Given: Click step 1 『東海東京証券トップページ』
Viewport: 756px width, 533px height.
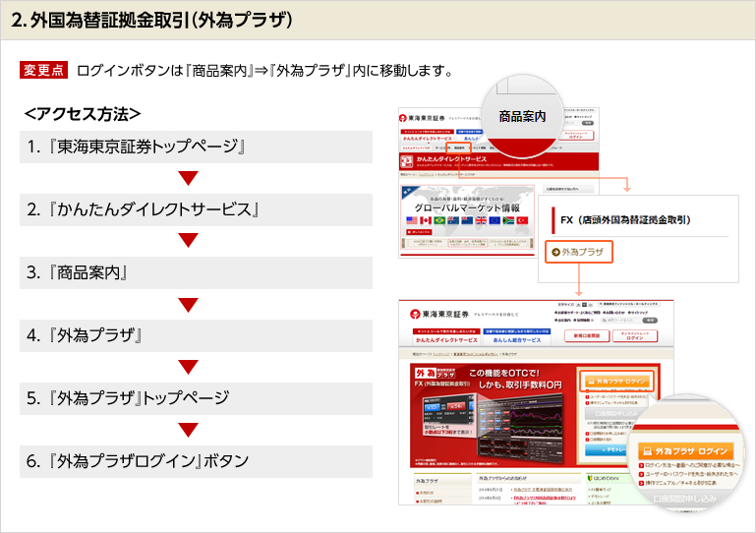Looking at the screenshot, I should pos(196,147).
